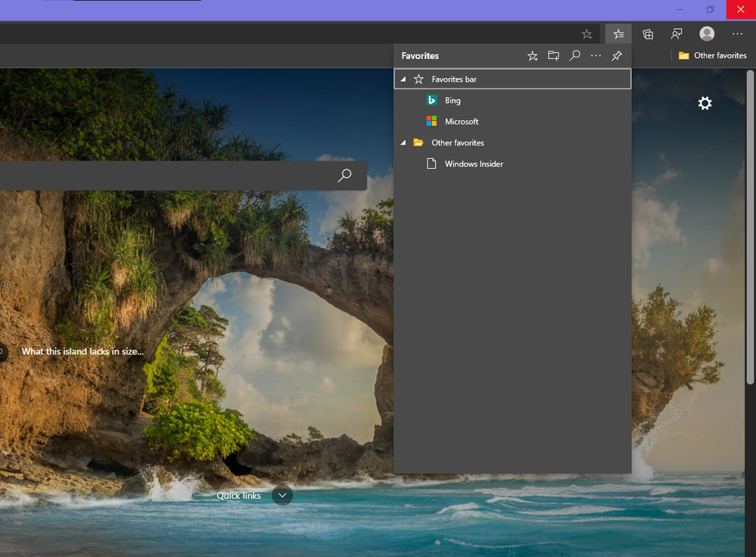756x557 pixels.
Task: Open the Windows Insider favorite
Action: coord(473,164)
